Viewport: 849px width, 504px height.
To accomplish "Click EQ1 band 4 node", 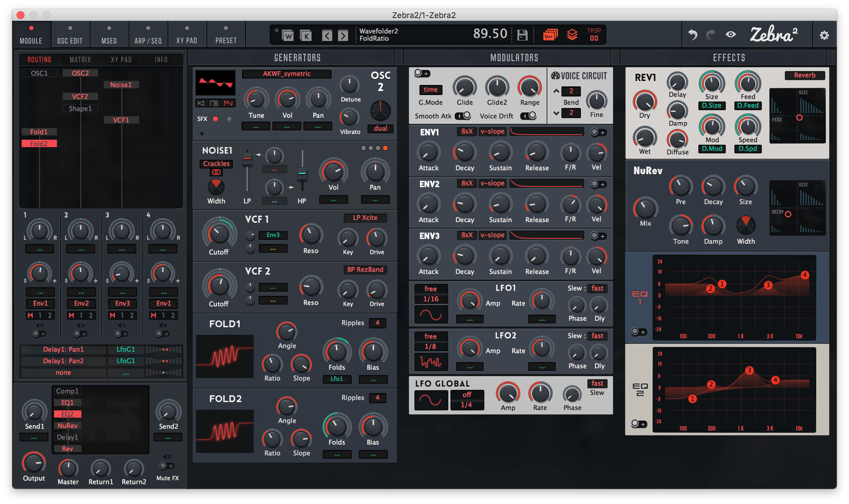I will pyautogui.click(x=805, y=275).
